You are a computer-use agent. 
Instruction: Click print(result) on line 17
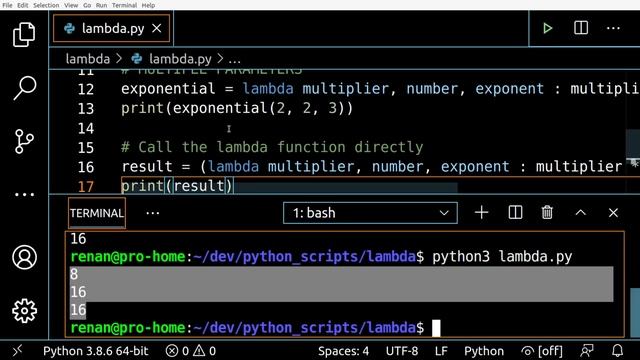coord(177,187)
